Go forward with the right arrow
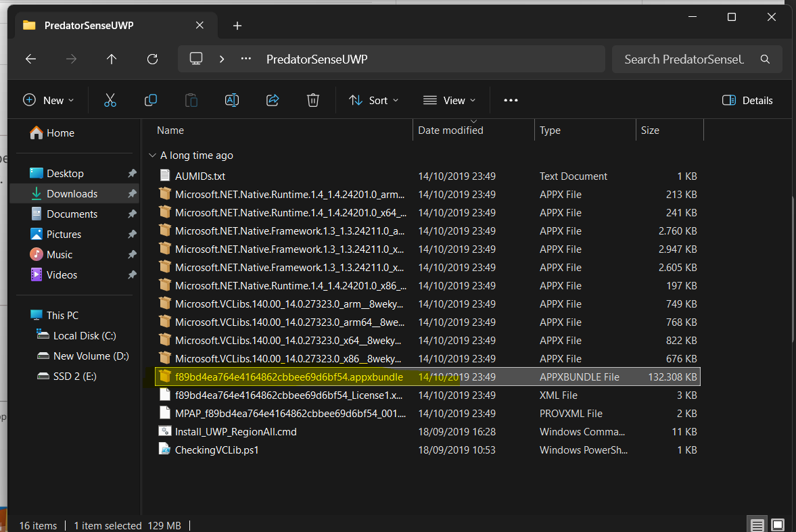The image size is (796, 532). click(72, 59)
